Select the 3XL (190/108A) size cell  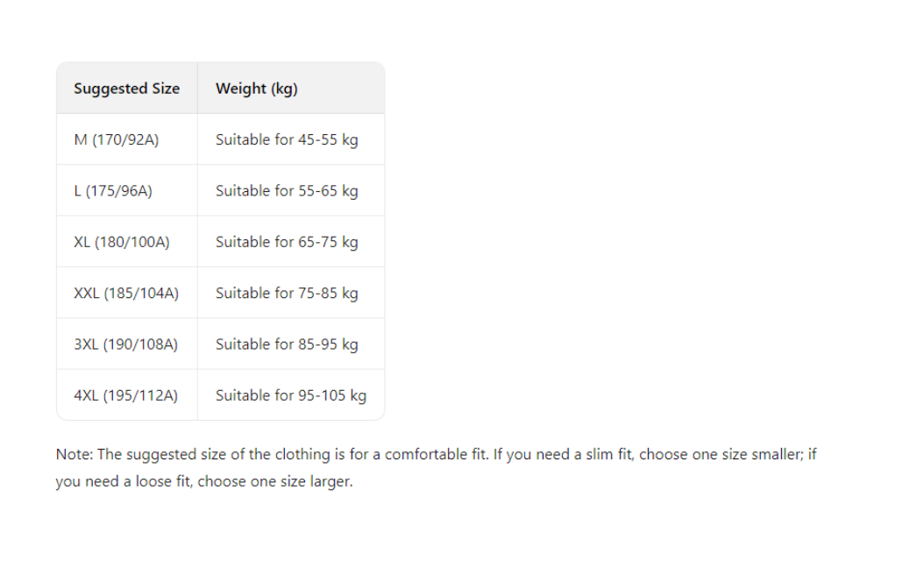(x=125, y=344)
